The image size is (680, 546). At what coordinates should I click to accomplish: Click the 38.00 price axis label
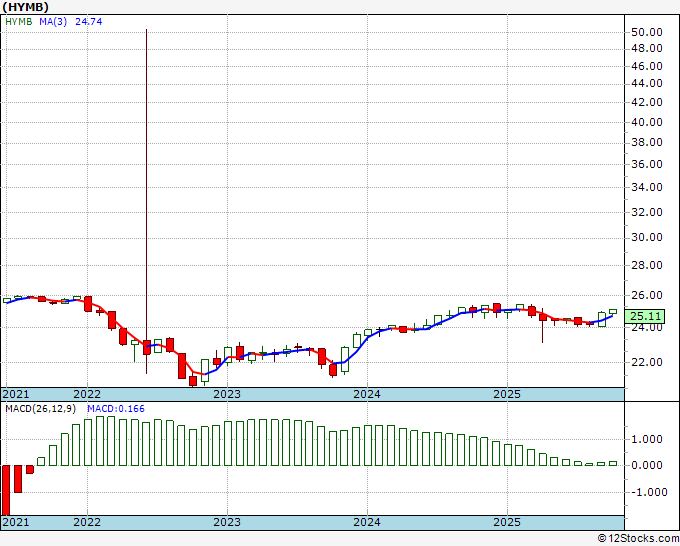647,142
